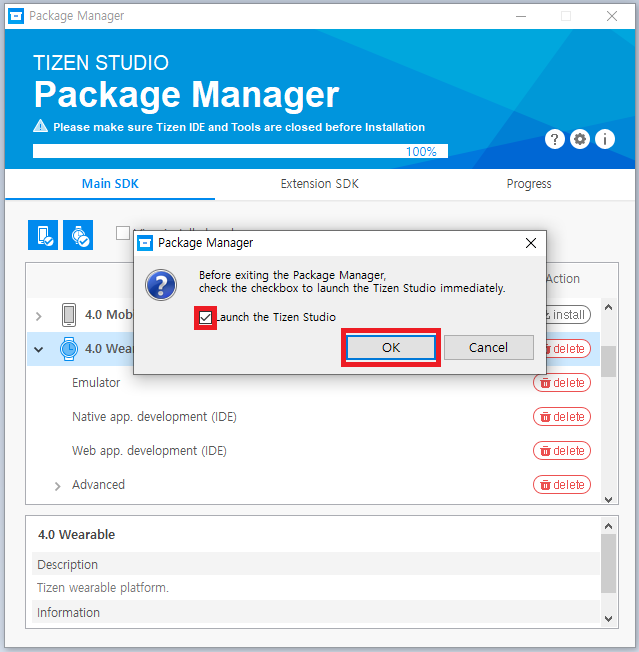Select Web app. development (IDE) row
Image resolution: width=639 pixels, height=652 pixels.
coord(313,451)
